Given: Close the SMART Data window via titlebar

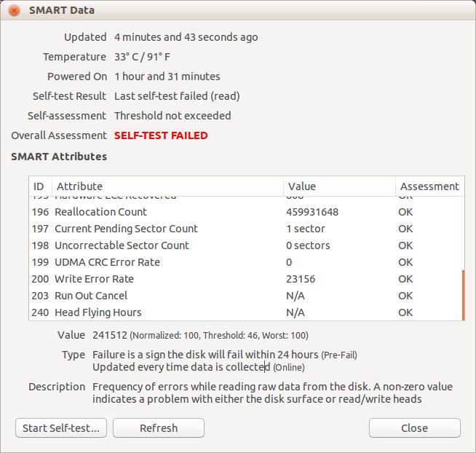Looking at the screenshot, I should (15, 11).
